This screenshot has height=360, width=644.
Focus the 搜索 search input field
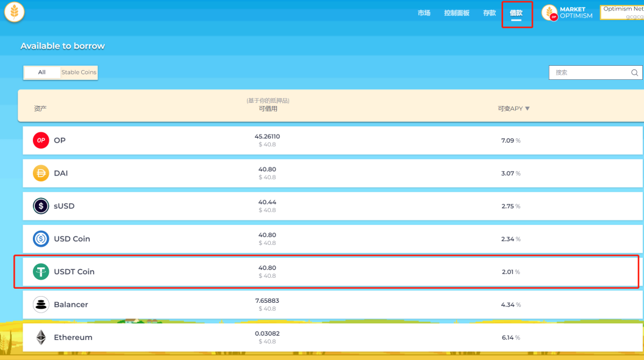tap(589, 72)
